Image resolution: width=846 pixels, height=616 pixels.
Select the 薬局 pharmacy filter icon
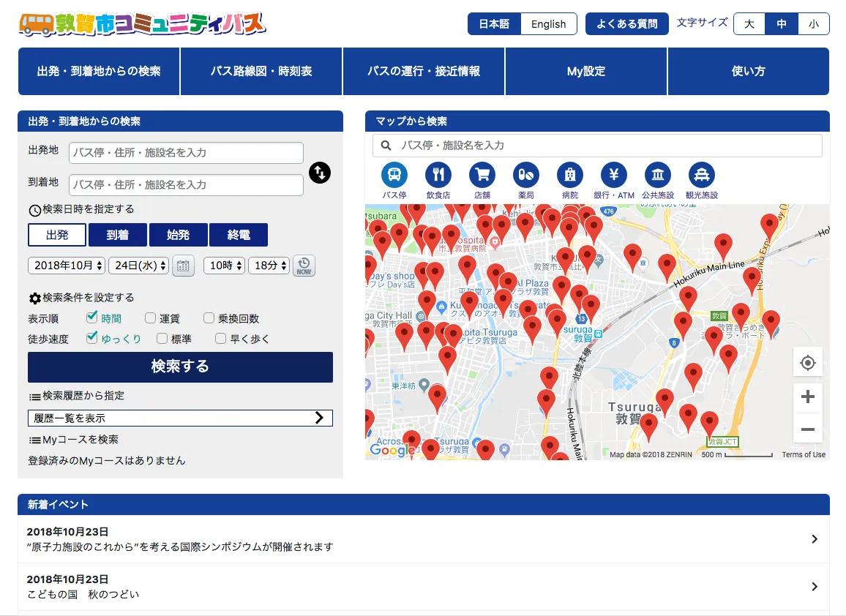click(x=526, y=176)
